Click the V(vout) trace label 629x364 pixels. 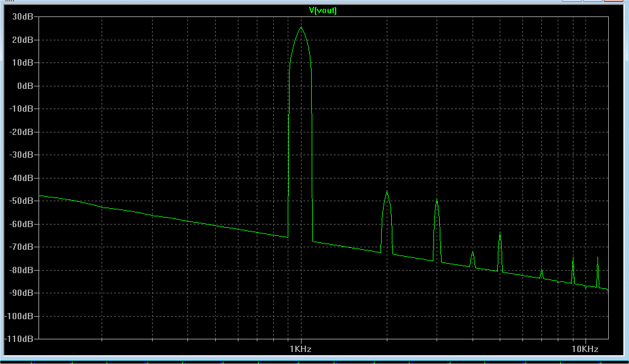pyautogui.click(x=322, y=11)
